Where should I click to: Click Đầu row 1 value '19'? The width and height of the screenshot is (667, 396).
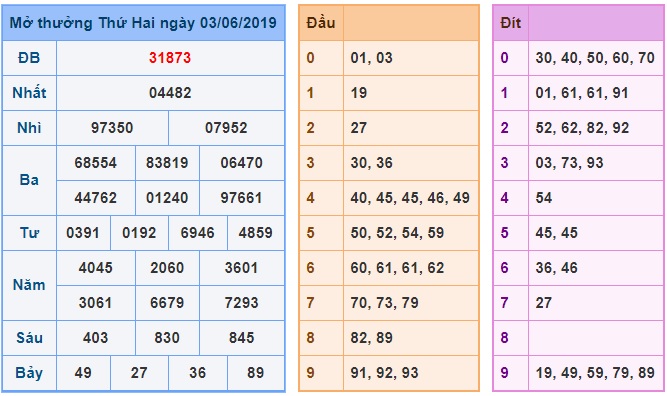pyautogui.click(x=359, y=93)
